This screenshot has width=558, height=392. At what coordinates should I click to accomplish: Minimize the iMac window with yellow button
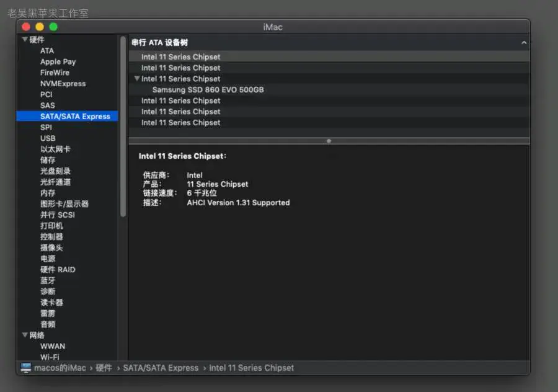click(40, 27)
